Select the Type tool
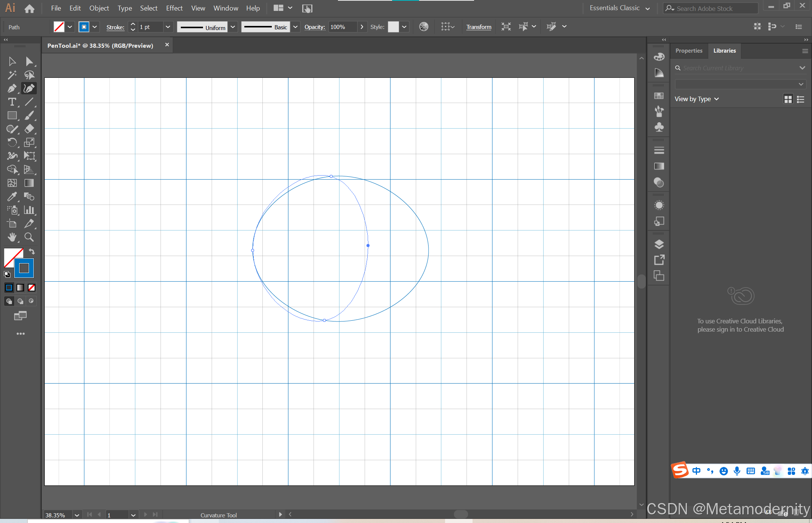Viewport: 812px width, 523px height. (x=12, y=102)
